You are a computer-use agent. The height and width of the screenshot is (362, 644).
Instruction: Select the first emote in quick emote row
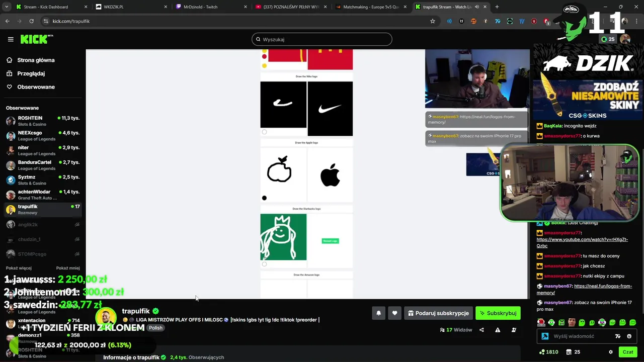coord(541,322)
